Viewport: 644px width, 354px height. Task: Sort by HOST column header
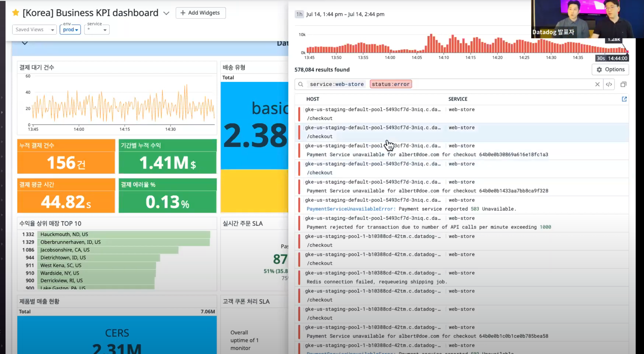point(312,99)
